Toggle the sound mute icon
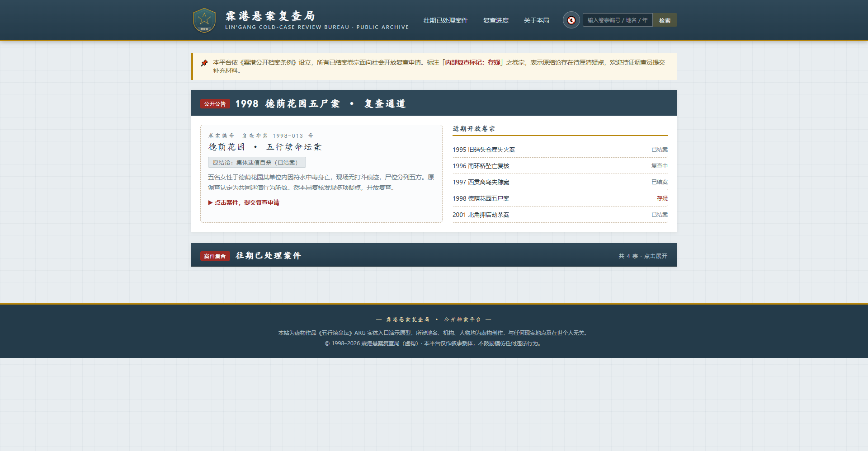Screen dimensions: 868x451 [571, 20]
